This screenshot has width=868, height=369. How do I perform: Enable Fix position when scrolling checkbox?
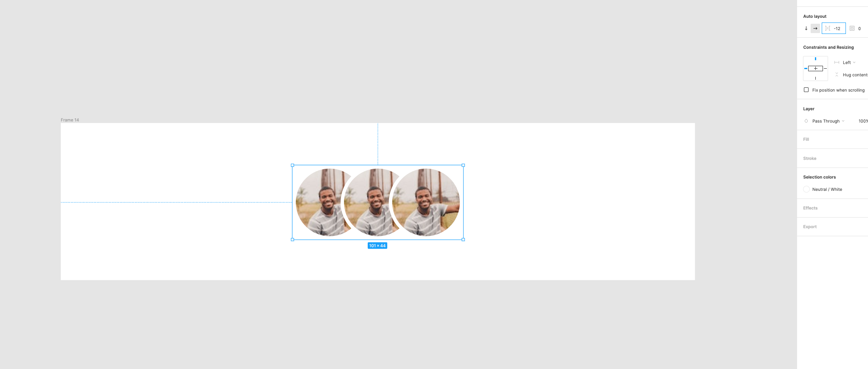pos(806,90)
